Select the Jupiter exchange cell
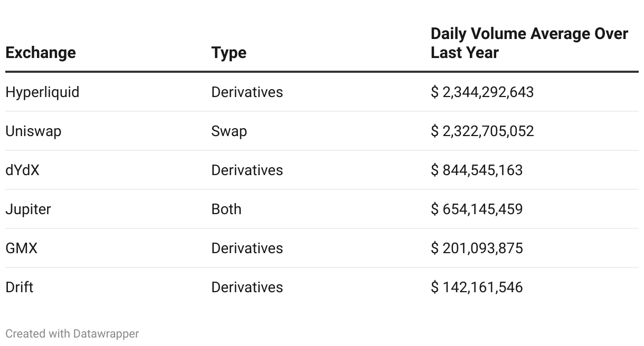 pyautogui.click(x=28, y=209)
